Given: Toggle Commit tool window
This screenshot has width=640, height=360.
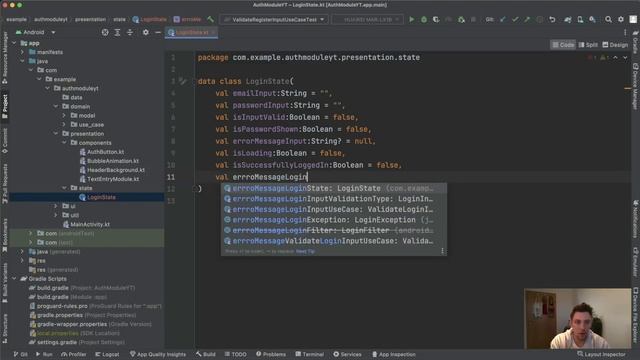Looking at the screenshot, I should [x=5, y=141].
